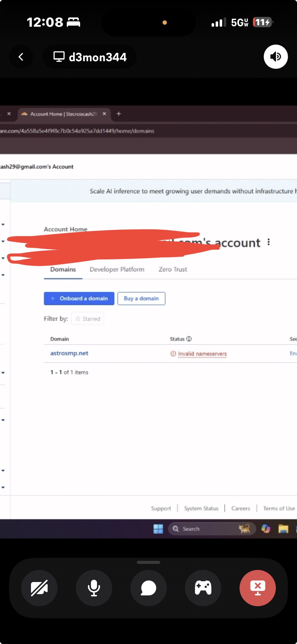Screen dimensions: 297x644
Task: Open the astrosmp.net domain link
Action: pyautogui.click(x=69, y=353)
